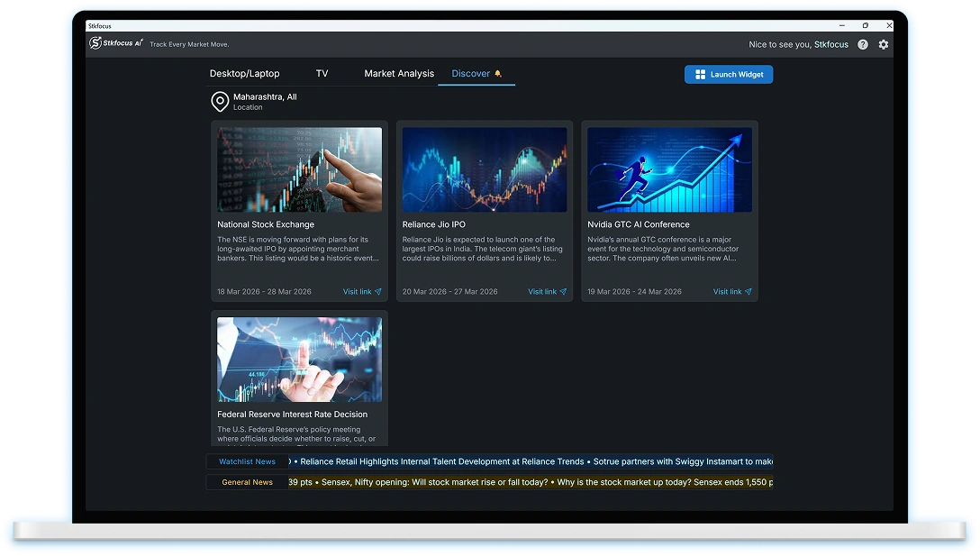The width and height of the screenshot is (980, 556).
Task: Click the Sotrue partners with Swiggy headline
Action: click(683, 461)
